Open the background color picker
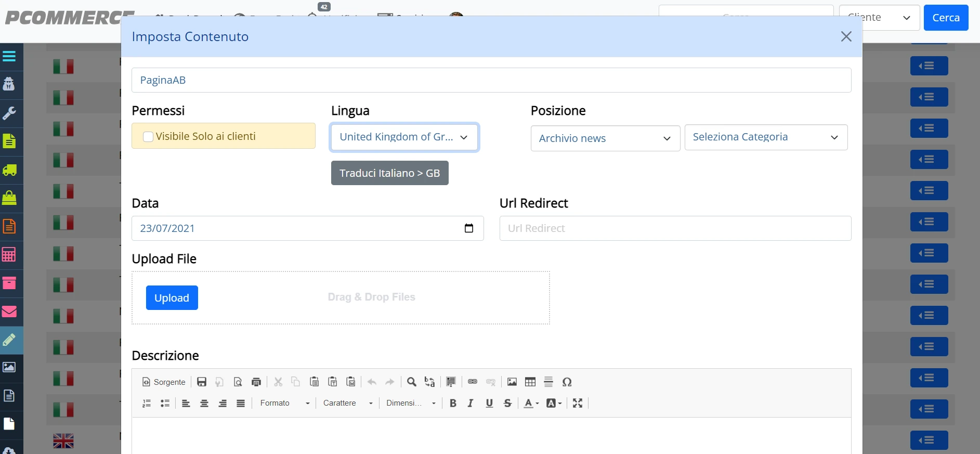Screen dimensions: 980x454 [554, 403]
